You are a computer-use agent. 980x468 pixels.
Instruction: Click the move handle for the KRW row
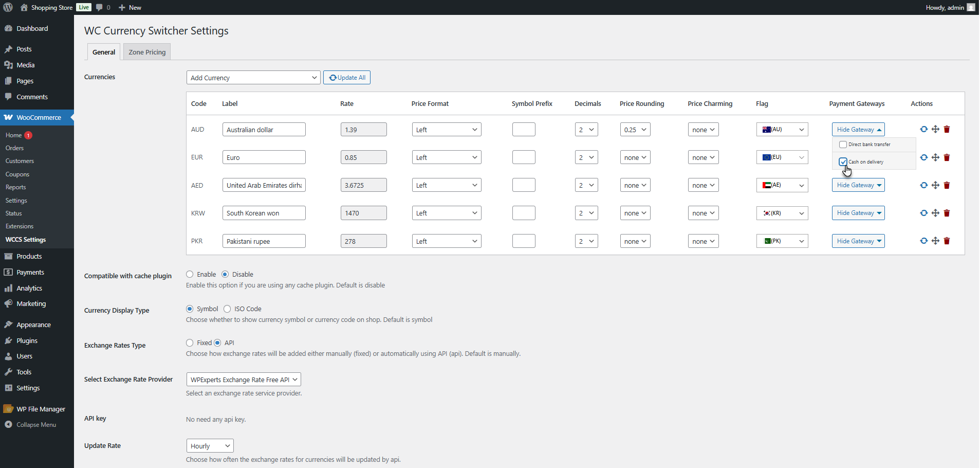[x=935, y=213]
